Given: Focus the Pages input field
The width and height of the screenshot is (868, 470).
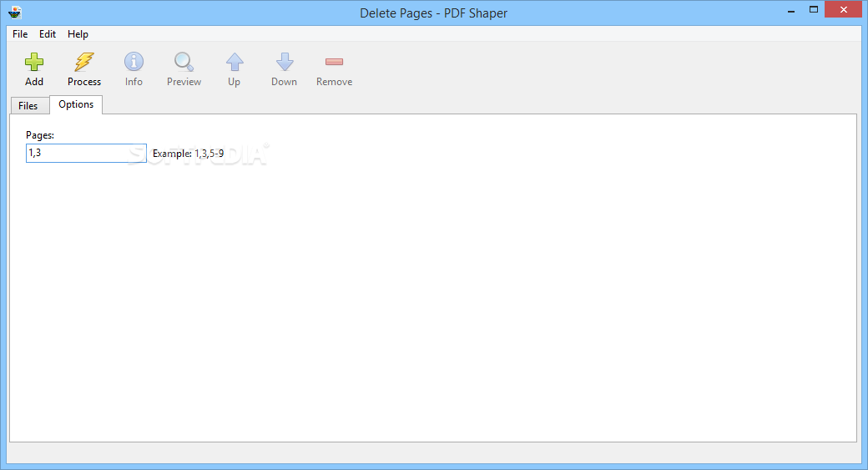Looking at the screenshot, I should point(86,153).
